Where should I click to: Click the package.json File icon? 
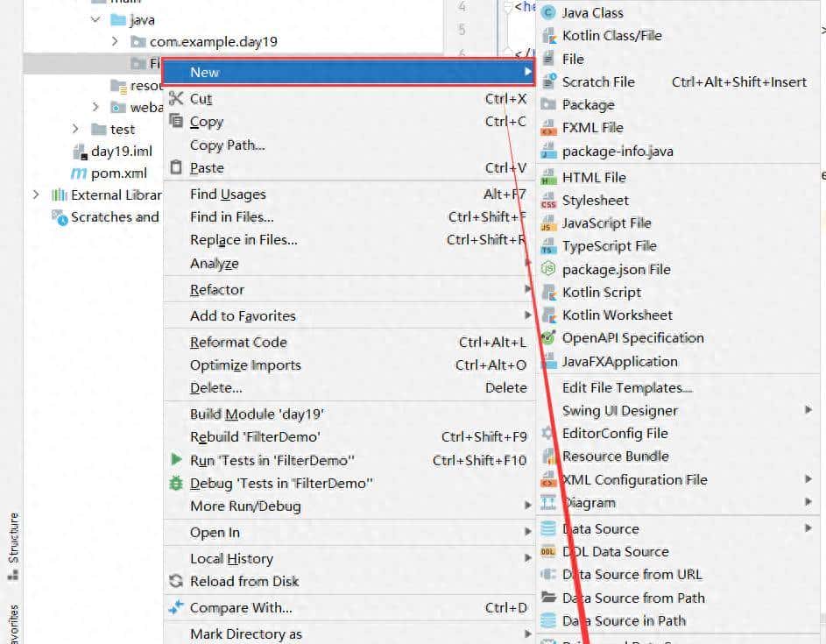click(x=549, y=269)
